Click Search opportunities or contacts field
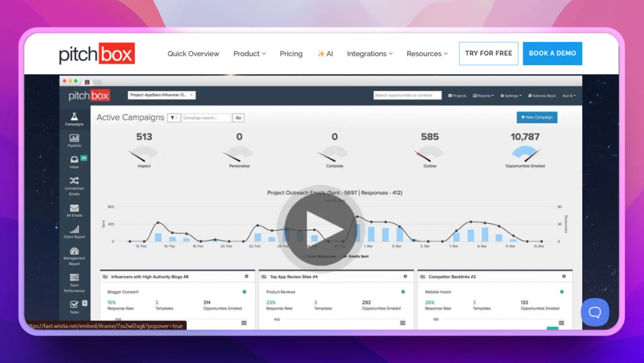644x363 pixels. tap(408, 95)
